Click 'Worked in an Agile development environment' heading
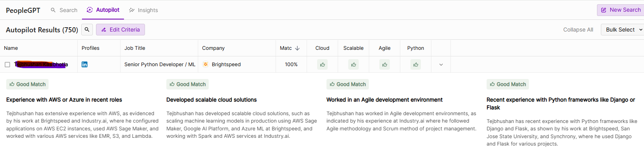The image size is (644, 151). coord(384,100)
